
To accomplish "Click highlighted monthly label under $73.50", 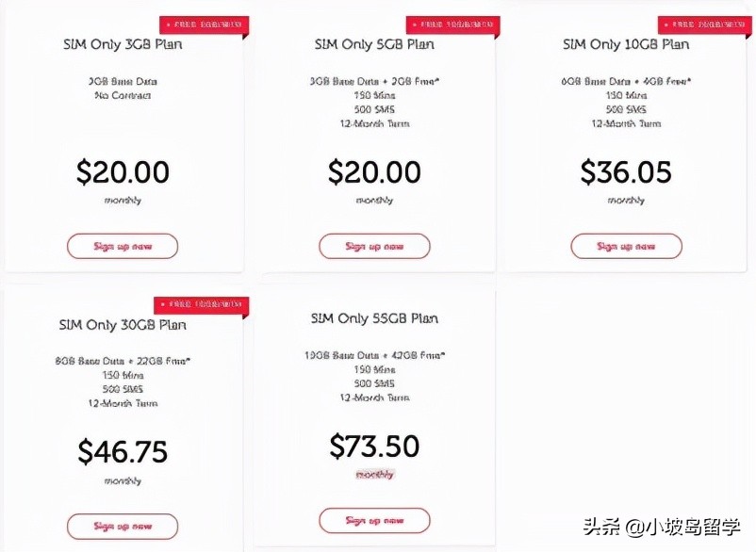I will click(x=374, y=475).
